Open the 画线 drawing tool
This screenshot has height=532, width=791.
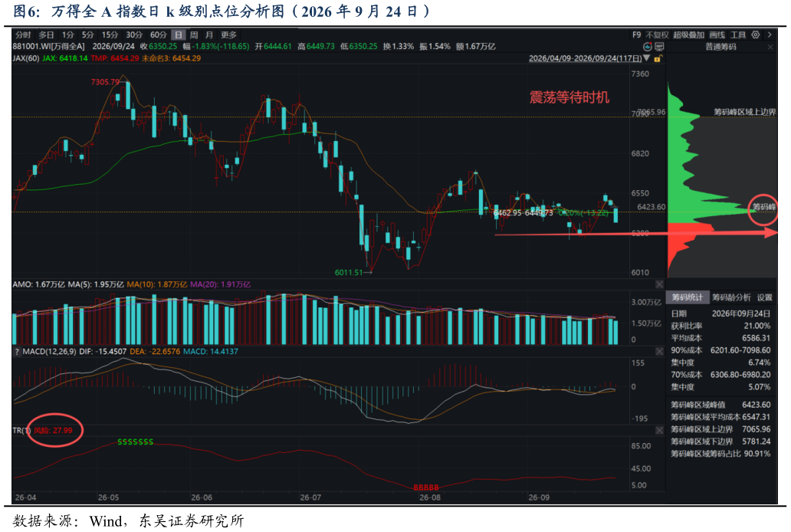point(717,34)
